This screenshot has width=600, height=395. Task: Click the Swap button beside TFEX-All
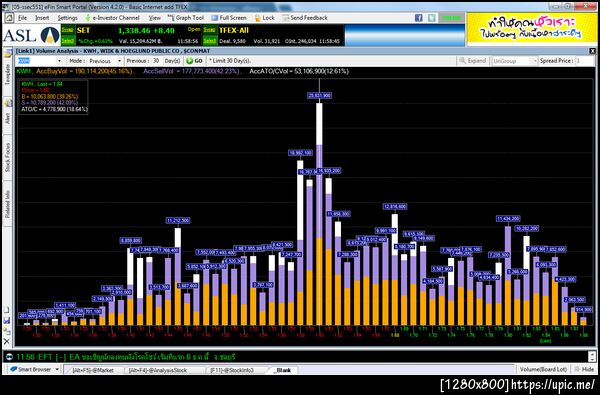coord(209,30)
